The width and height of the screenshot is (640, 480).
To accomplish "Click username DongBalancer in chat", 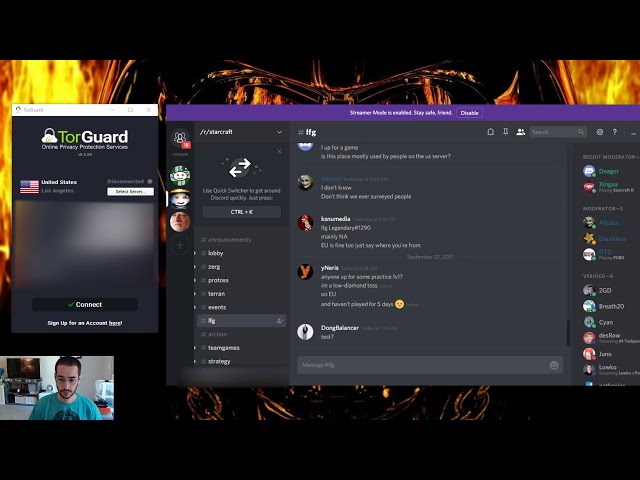I will [x=340, y=327].
